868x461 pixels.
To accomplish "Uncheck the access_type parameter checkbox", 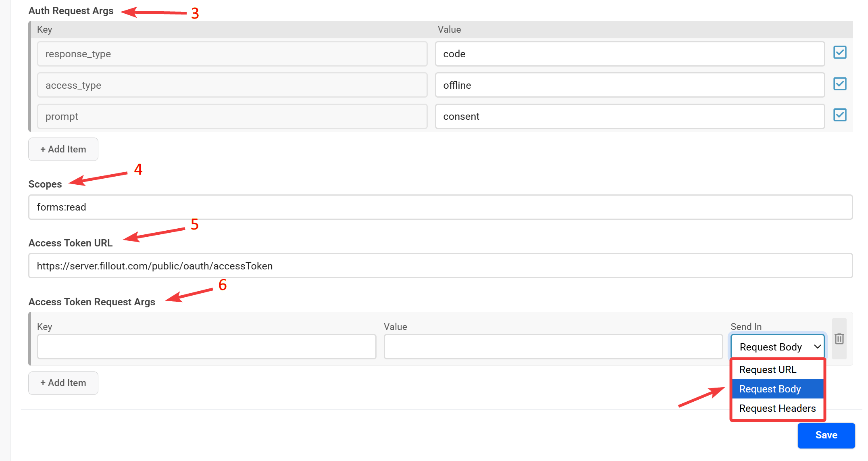I will 840,84.
